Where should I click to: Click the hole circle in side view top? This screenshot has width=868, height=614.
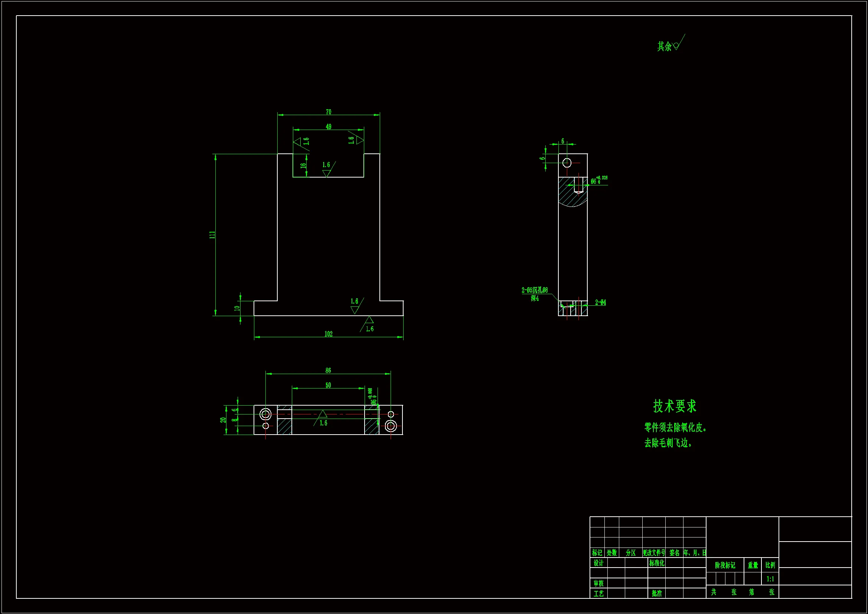[567, 163]
